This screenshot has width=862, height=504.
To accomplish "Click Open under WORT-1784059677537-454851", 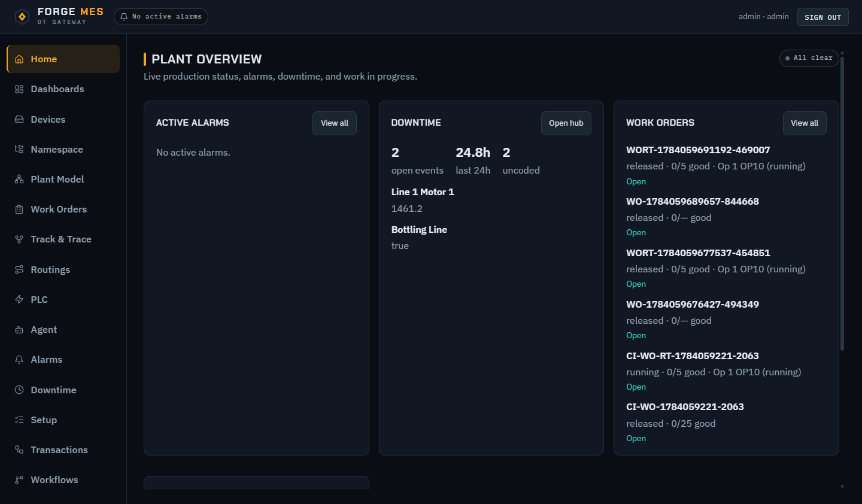I will pyautogui.click(x=636, y=284).
